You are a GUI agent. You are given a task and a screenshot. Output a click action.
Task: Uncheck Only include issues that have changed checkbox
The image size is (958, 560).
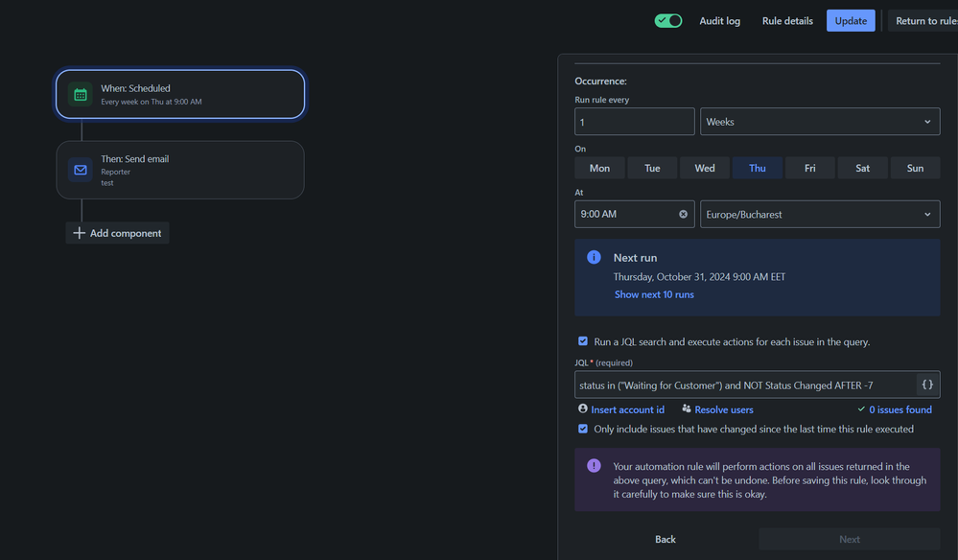583,429
